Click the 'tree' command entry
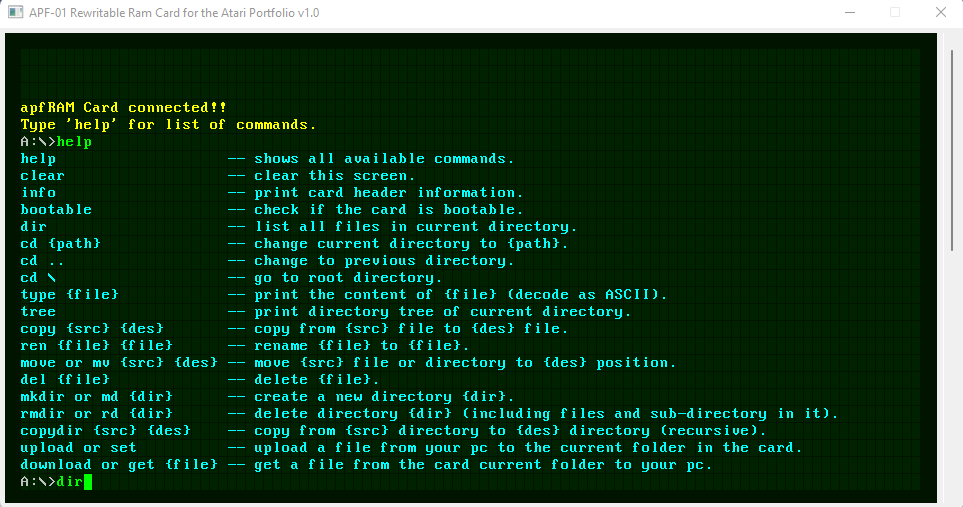The image size is (963, 507). coord(38,312)
